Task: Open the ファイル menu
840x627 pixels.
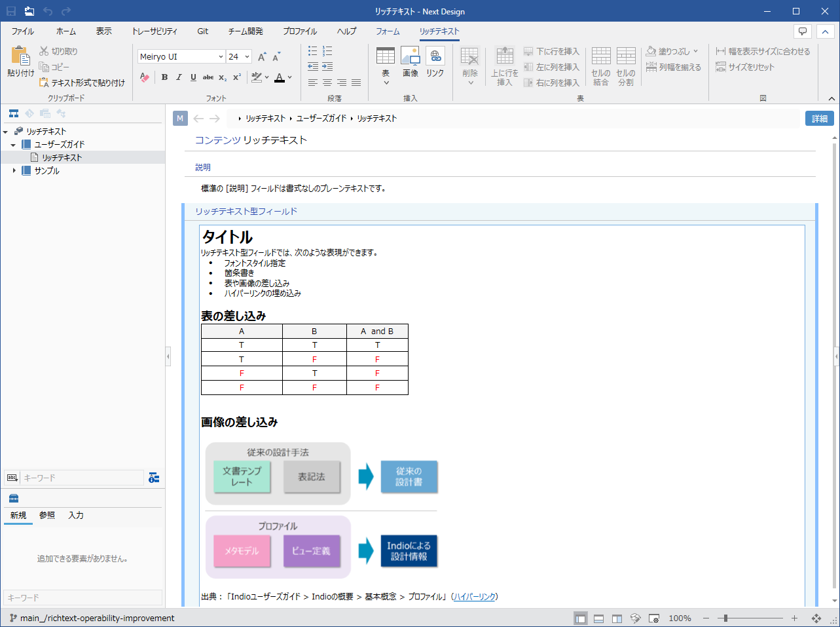Action: click(x=22, y=31)
